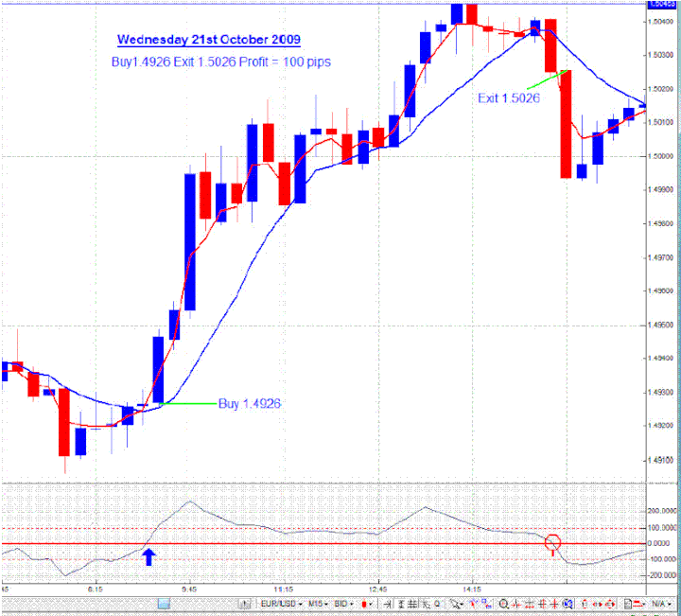Click the 'Buy 1.4926' chart label
The width and height of the screenshot is (681, 616).
coord(250,404)
